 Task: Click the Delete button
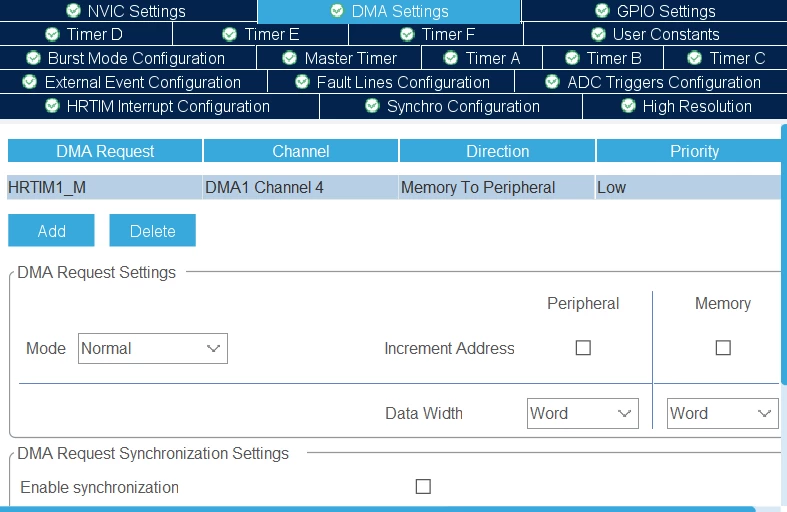point(153,230)
